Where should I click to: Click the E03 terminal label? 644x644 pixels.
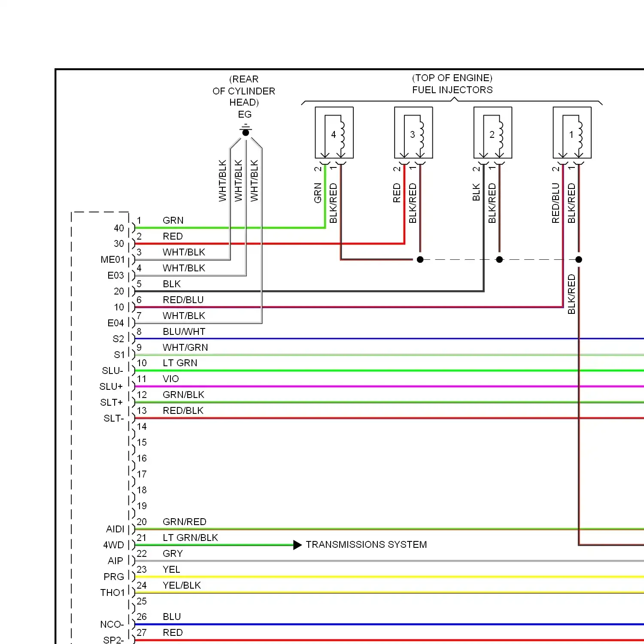pos(115,276)
